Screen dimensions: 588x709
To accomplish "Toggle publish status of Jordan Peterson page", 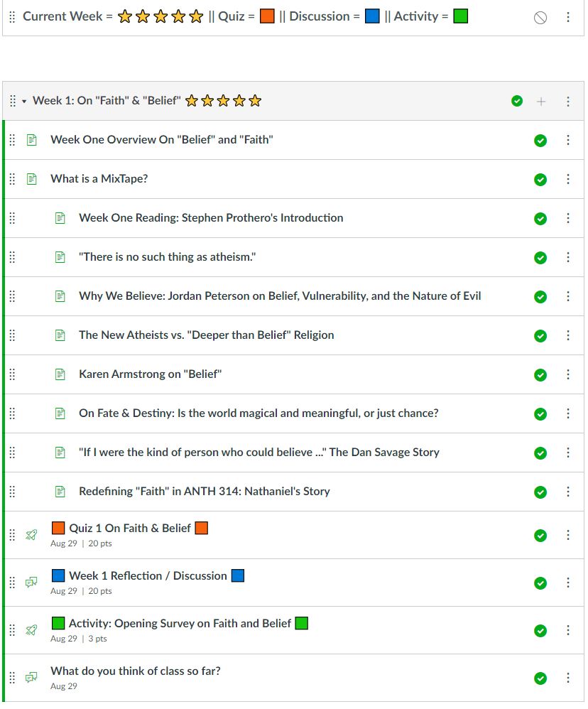I will 540,297.
